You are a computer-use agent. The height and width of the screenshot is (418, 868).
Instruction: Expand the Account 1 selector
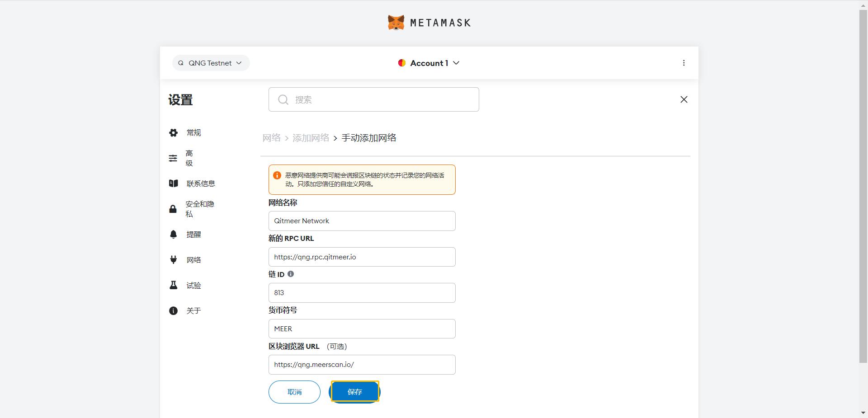pyautogui.click(x=429, y=63)
